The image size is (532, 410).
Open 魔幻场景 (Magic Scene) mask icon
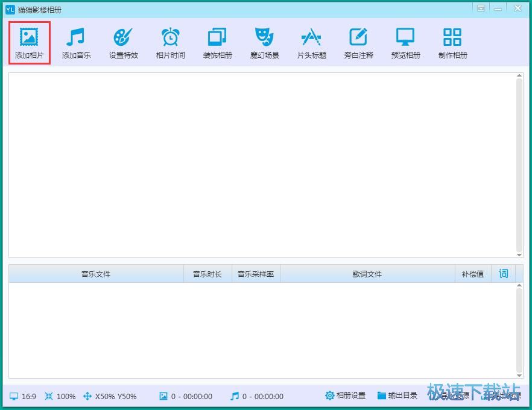[264, 37]
